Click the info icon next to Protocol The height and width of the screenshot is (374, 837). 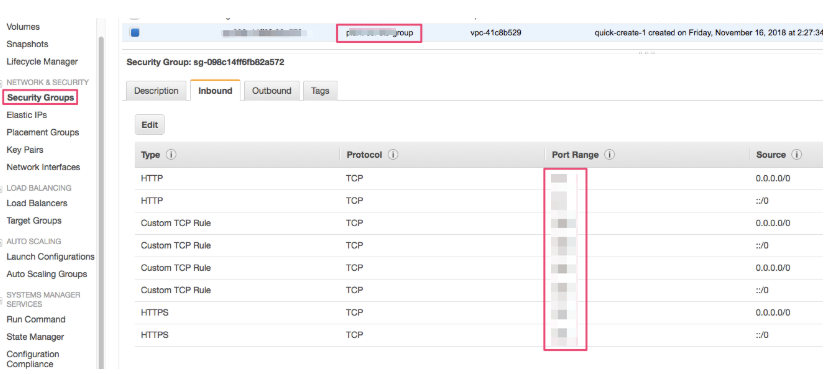pos(393,155)
